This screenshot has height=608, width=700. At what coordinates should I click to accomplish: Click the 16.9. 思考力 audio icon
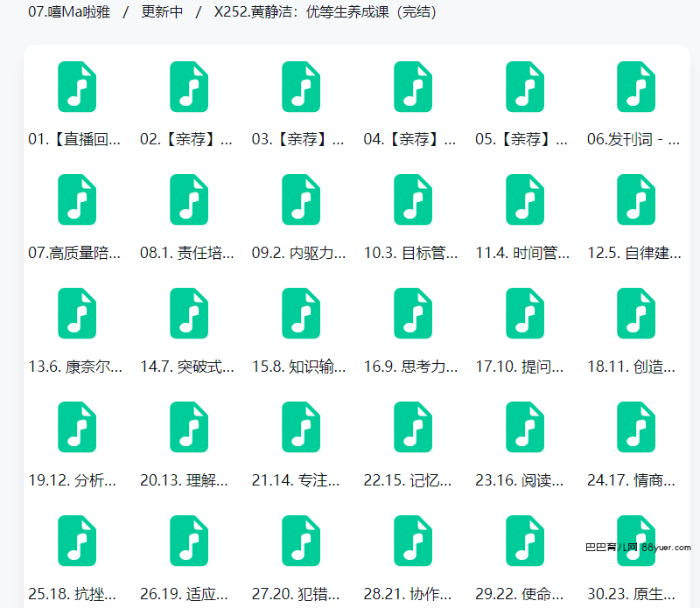tap(413, 313)
